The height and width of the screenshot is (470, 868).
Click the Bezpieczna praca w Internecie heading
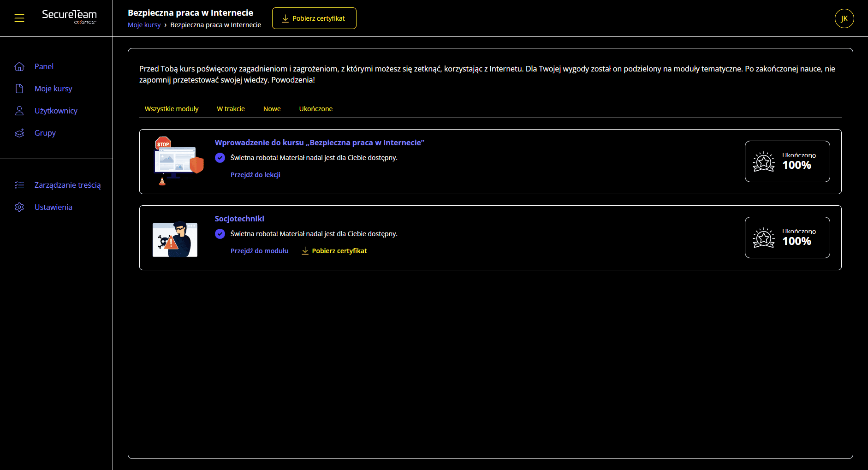coord(190,13)
